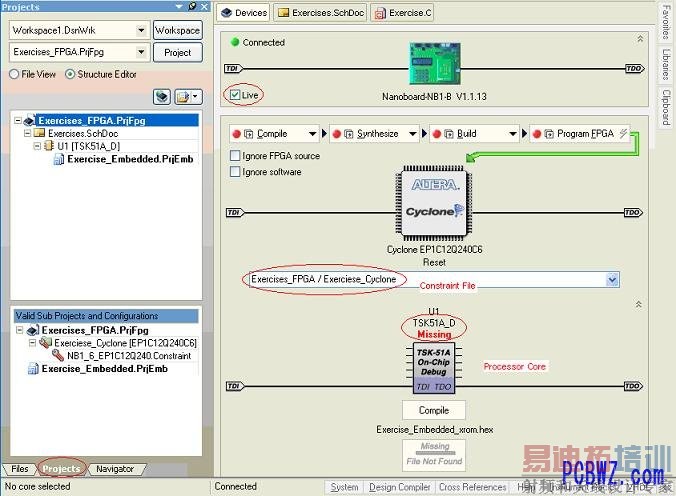
Task: Open the Libraries side tab
Action: [667, 64]
